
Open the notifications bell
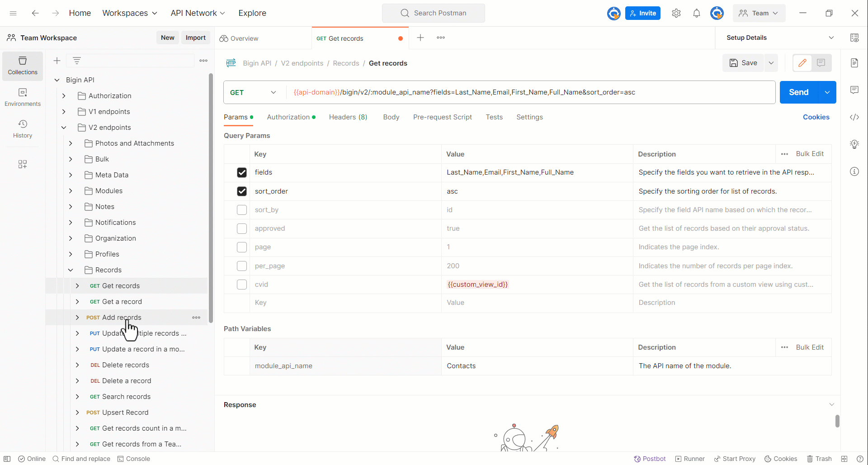[x=697, y=13]
